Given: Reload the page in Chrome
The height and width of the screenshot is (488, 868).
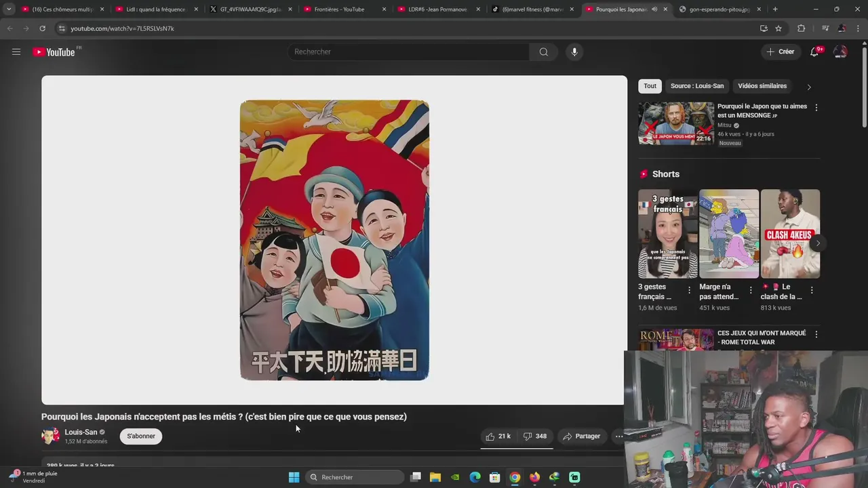Looking at the screenshot, I should coord(42,28).
